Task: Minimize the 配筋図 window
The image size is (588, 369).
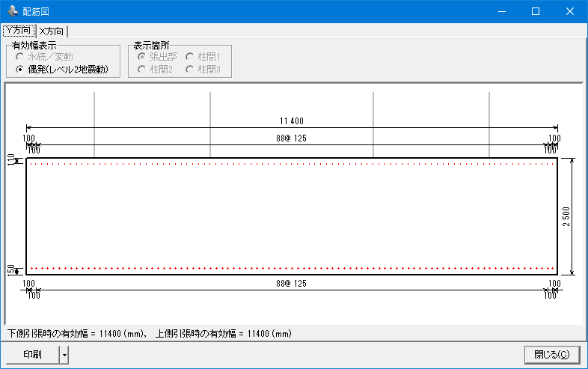Action: click(x=502, y=12)
